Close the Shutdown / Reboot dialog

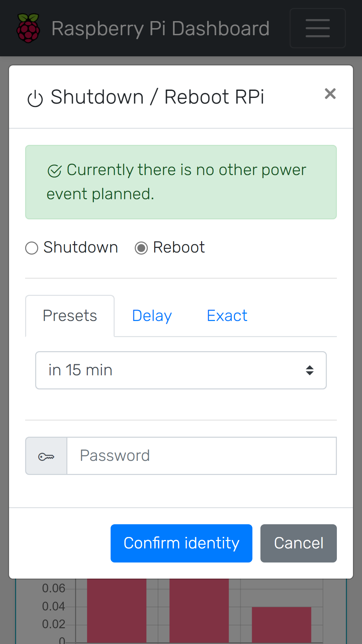(x=330, y=94)
